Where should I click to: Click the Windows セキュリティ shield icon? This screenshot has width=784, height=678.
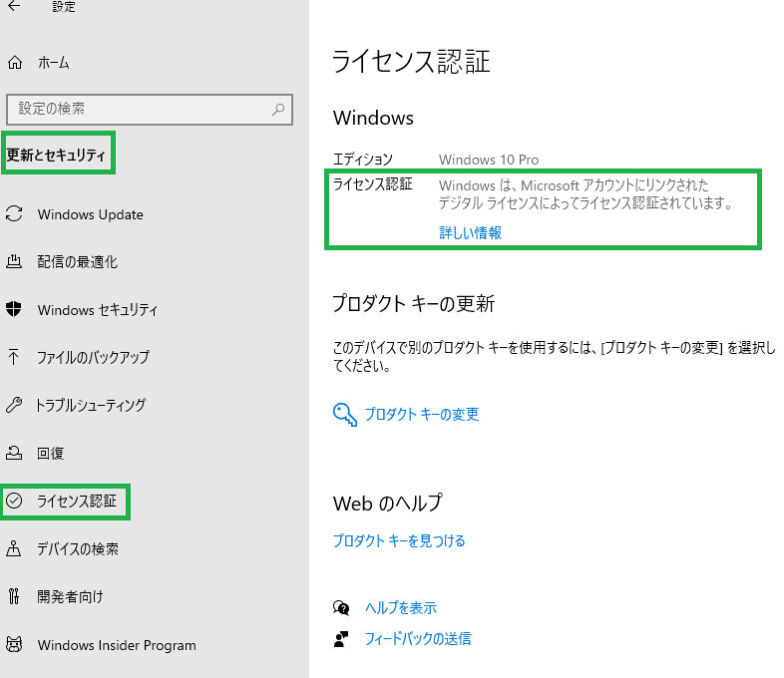14,309
